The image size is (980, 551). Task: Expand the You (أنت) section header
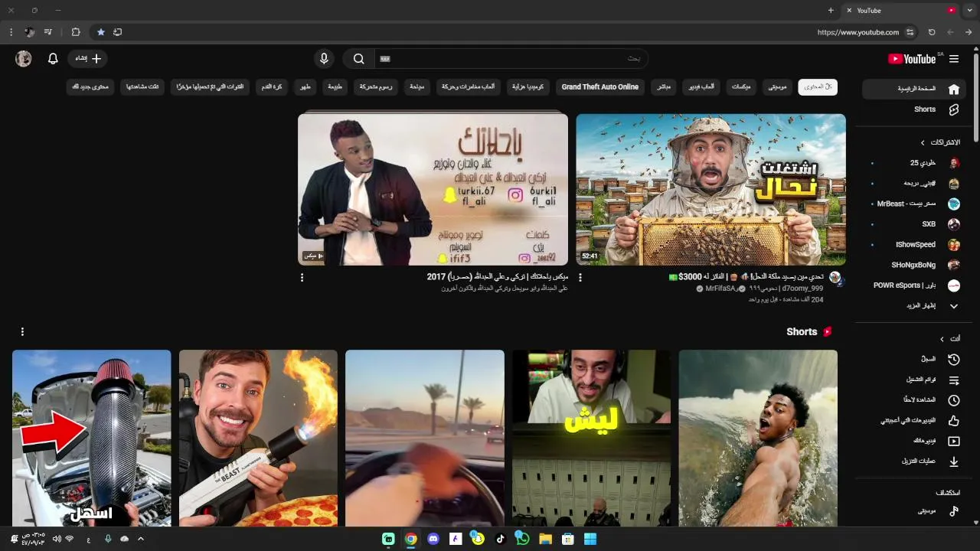point(951,338)
